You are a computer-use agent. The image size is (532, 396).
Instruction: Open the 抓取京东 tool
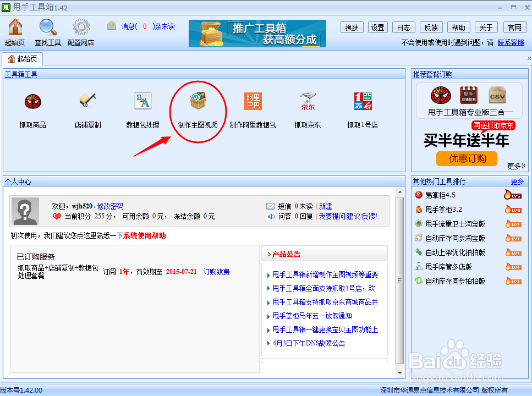point(308,108)
